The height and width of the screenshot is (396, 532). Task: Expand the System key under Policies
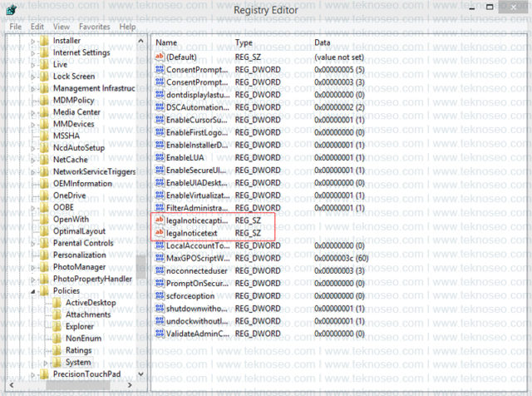coord(46,363)
